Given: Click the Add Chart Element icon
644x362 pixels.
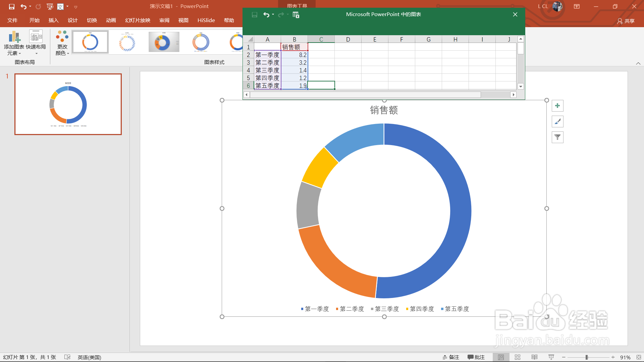Looking at the screenshot, I should click(14, 37).
